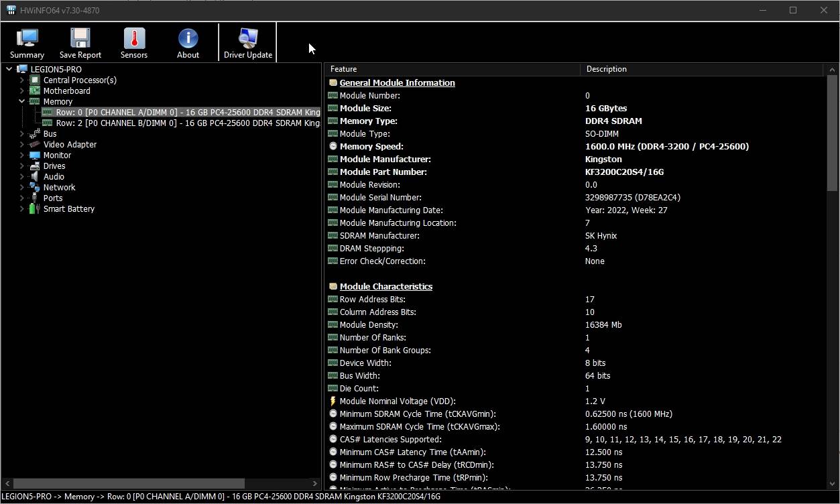
Task: Click the Description column header
Action: pos(701,69)
